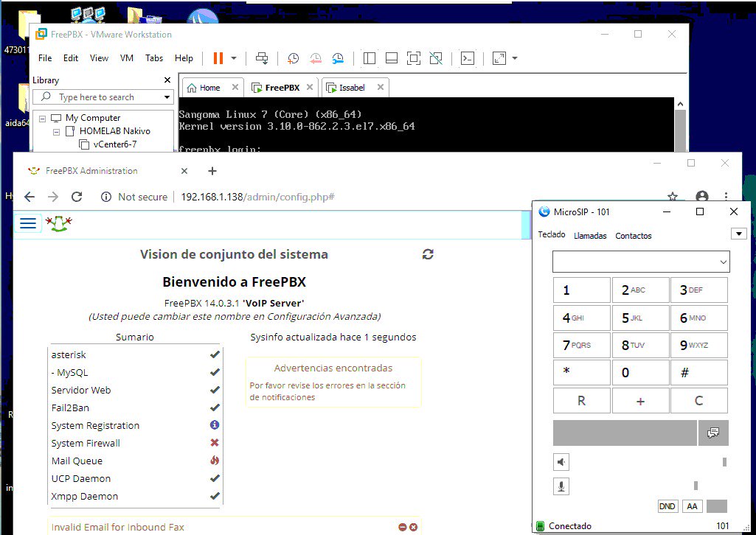This screenshot has width=756, height=535.
Task: Open the Help menu in VMware Workstation
Action: pos(184,58)
